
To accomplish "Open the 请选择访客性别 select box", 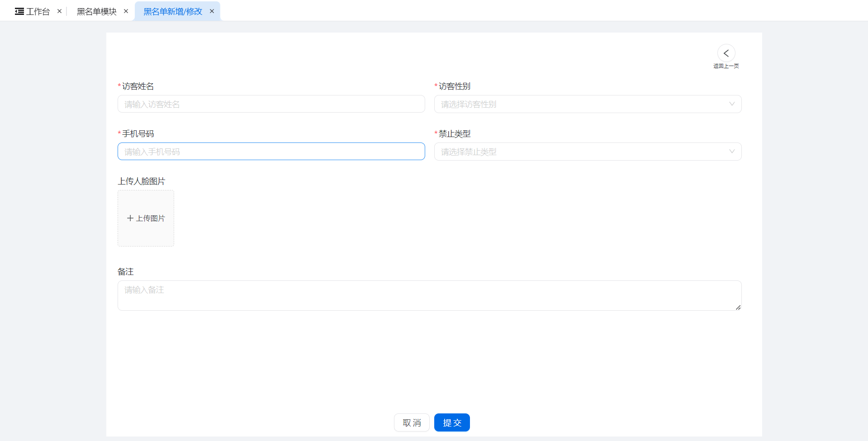I will coord(579,104).
